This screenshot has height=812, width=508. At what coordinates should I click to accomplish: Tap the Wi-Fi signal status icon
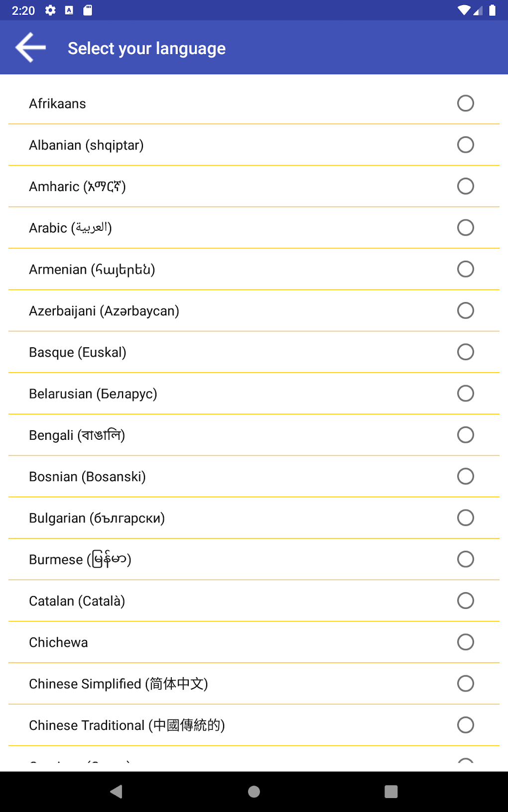click(x=464, y=10)
